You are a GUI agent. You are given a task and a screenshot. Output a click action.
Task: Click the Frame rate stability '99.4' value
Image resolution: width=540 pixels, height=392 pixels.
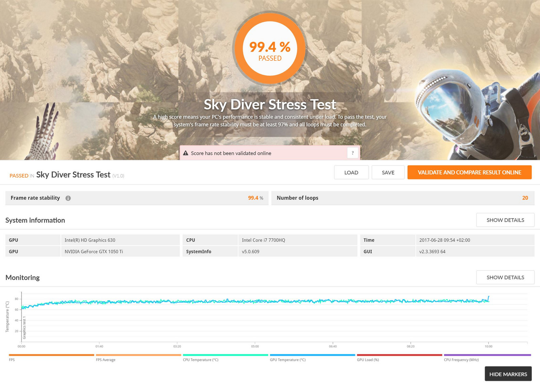[x=253, y=198]
